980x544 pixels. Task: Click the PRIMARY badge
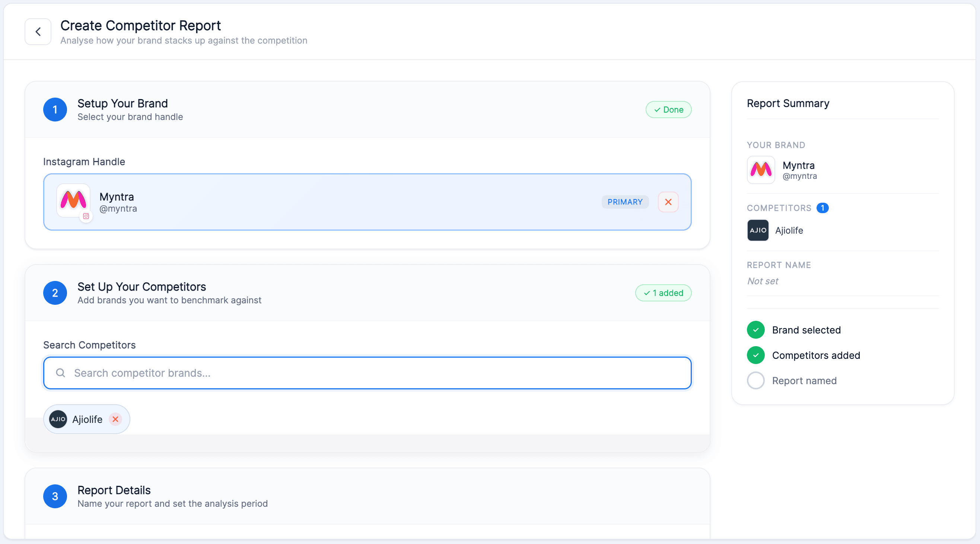pyautogui.click(x=625, y=202)
